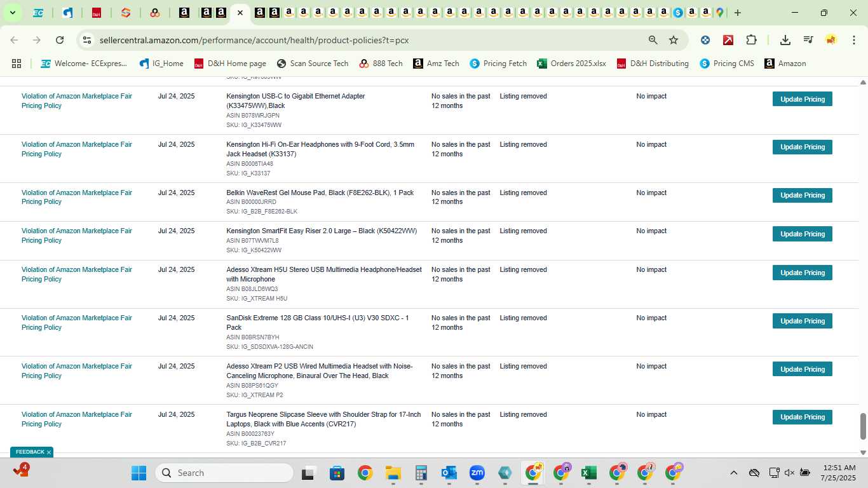Update Pricing for Targus Neoprene Slipcase
Image resolution: width=868 pixels, height=488 pixels.
coord(803,417)
